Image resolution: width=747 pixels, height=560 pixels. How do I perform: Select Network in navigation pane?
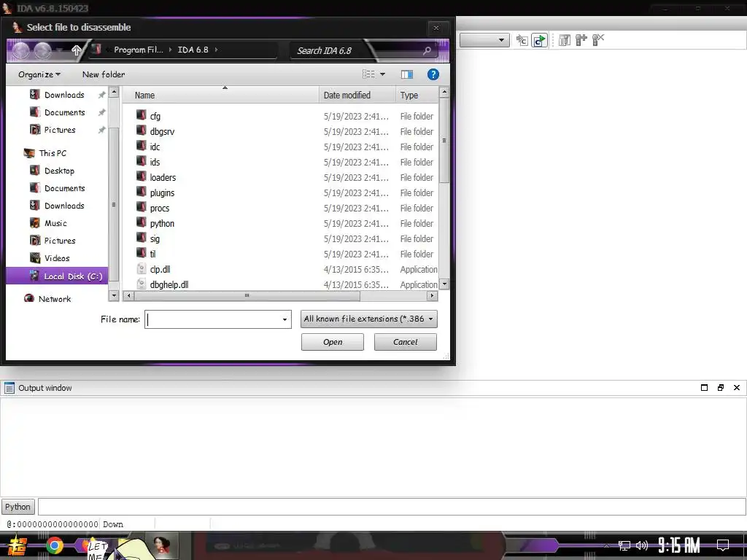[x=54, y=298]
